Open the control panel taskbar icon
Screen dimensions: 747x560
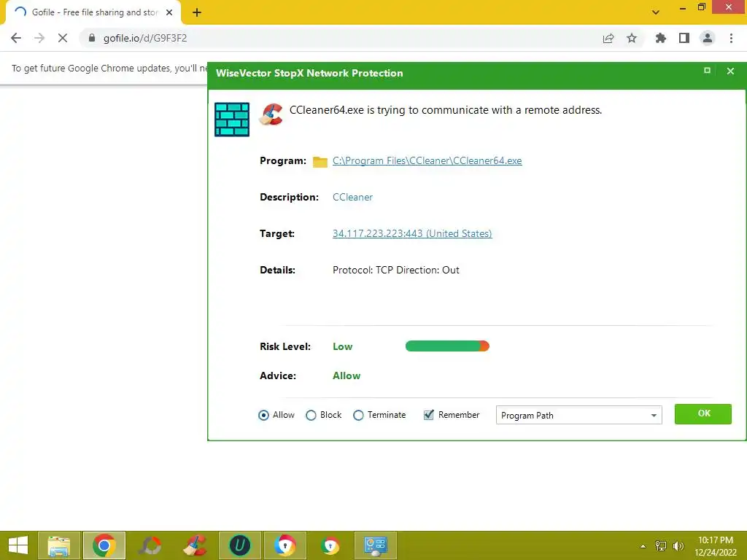[376, 545]
